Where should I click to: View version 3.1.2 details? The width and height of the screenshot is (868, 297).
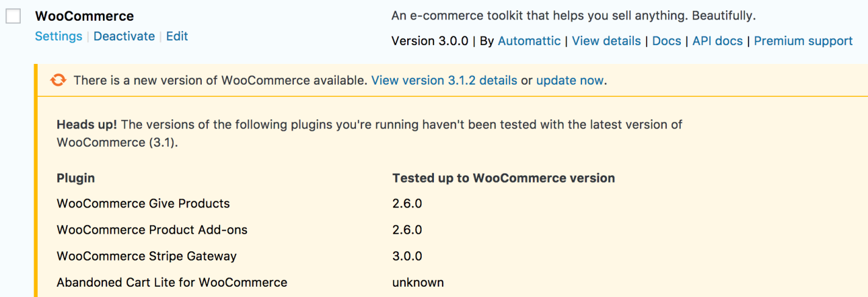[x=444, y=80]
